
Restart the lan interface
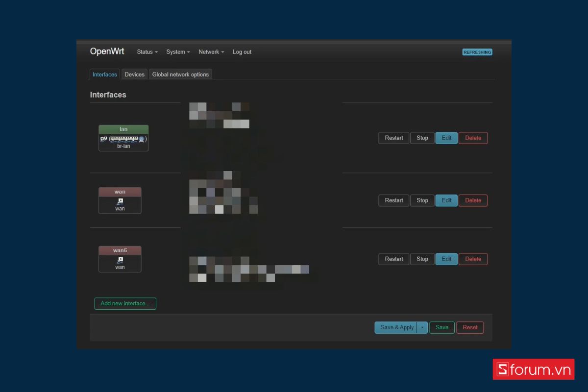(394, 138)
